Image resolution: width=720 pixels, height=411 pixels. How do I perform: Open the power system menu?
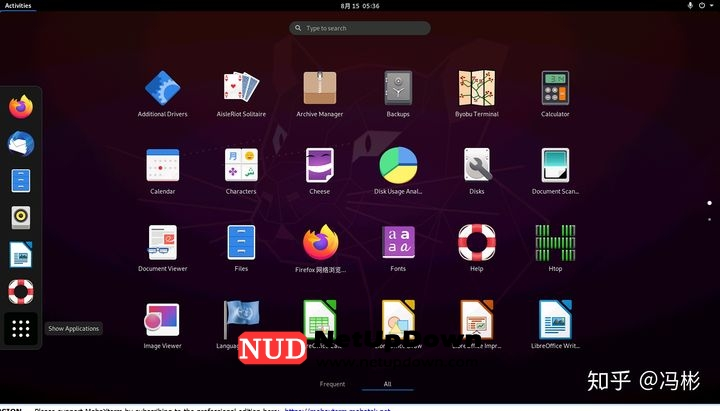704,6
